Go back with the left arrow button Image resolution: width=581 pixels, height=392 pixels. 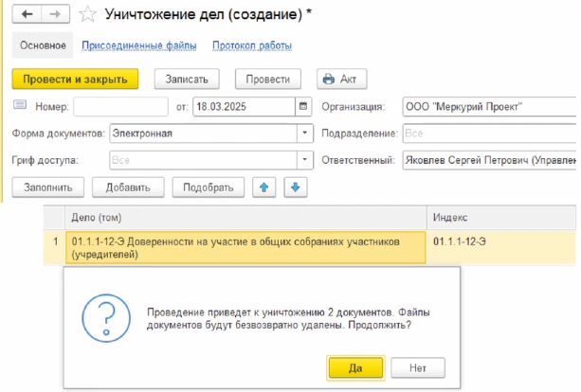pos(27,14)
